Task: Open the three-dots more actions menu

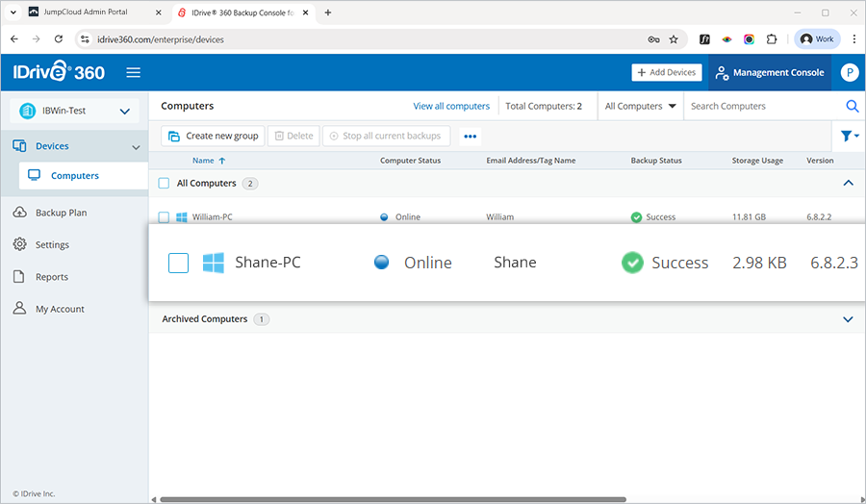Action: [470, 137]
